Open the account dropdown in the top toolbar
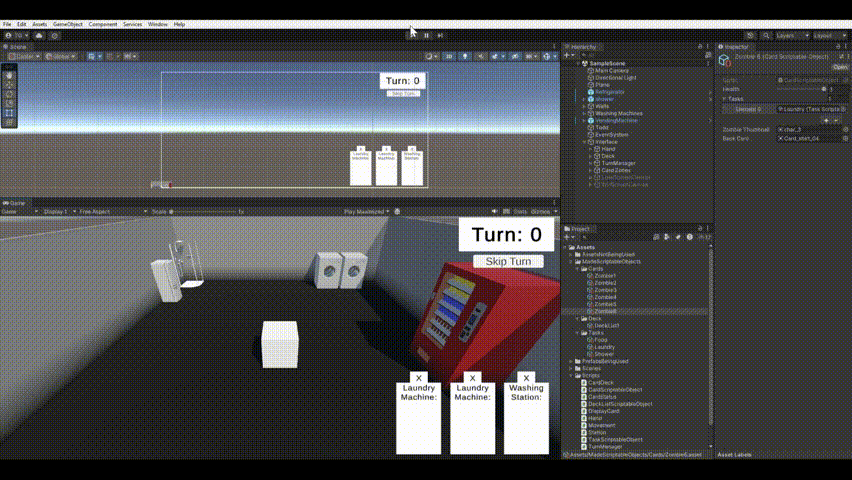 coord(17,35)
